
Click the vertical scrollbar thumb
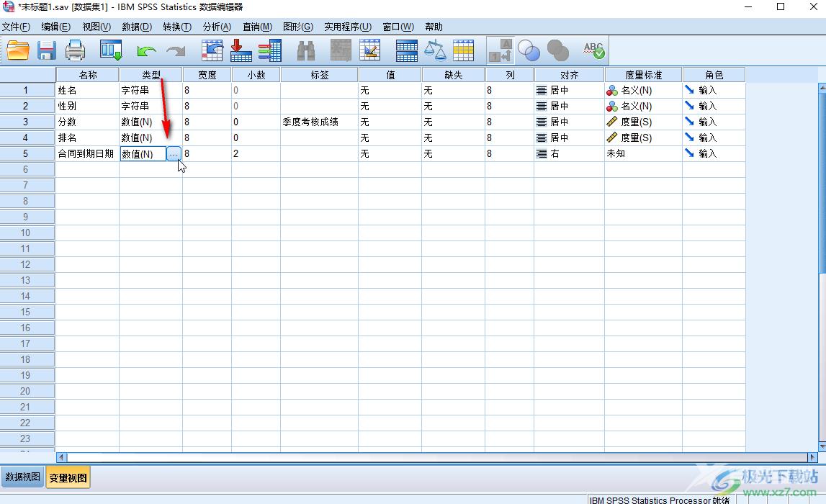point(822,183)
